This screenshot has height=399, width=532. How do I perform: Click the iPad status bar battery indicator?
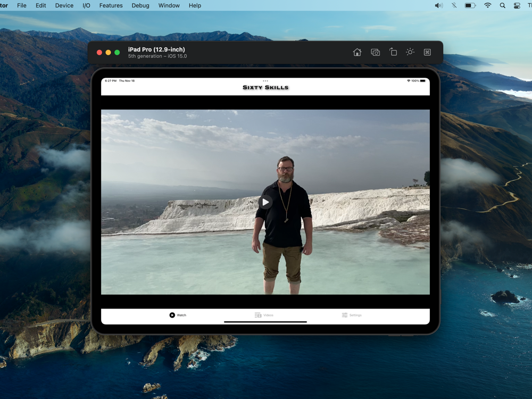pos(423,81)
